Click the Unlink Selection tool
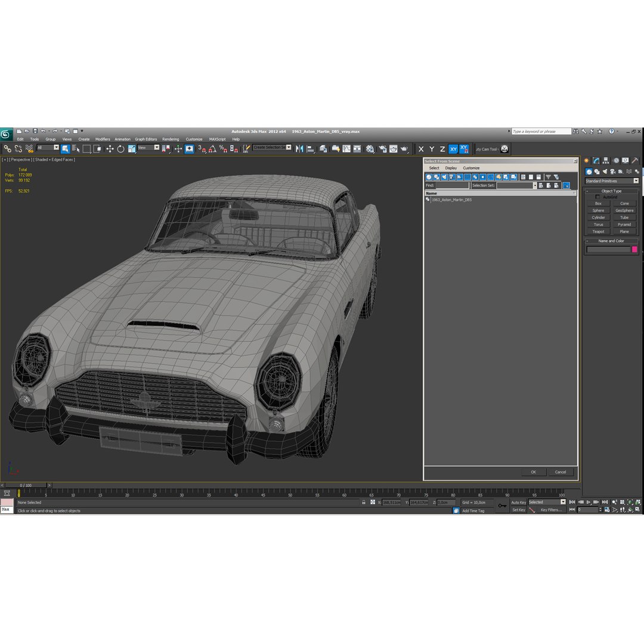The height and width of the screenshot is (644, 644). coord(18,149)
